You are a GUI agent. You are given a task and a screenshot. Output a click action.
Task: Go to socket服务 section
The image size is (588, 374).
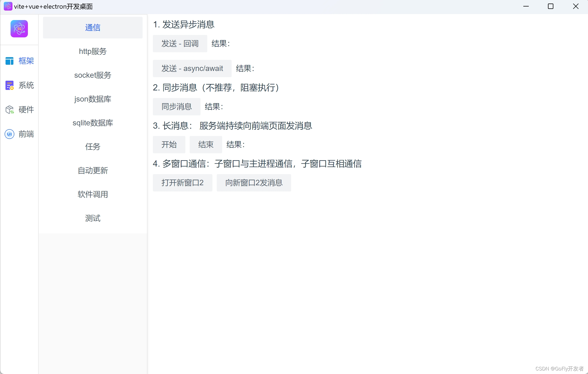(x=93, y=75)
